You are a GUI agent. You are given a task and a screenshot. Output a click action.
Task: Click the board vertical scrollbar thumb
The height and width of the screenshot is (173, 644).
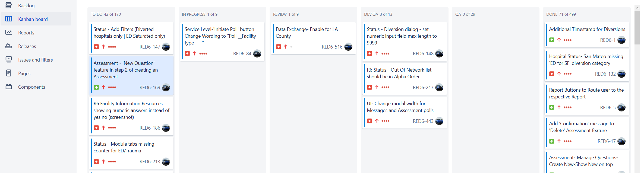[637, 27]
